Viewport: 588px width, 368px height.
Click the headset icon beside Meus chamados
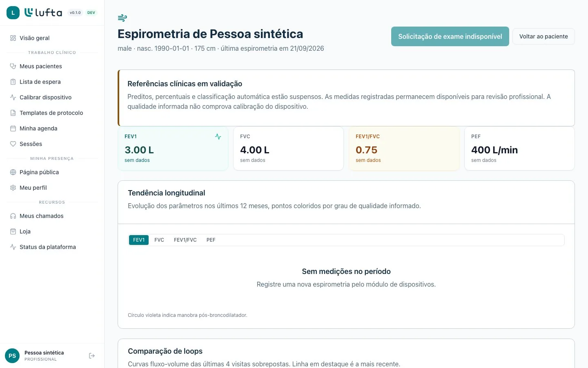pyautogui.click(x=13, y=216)
